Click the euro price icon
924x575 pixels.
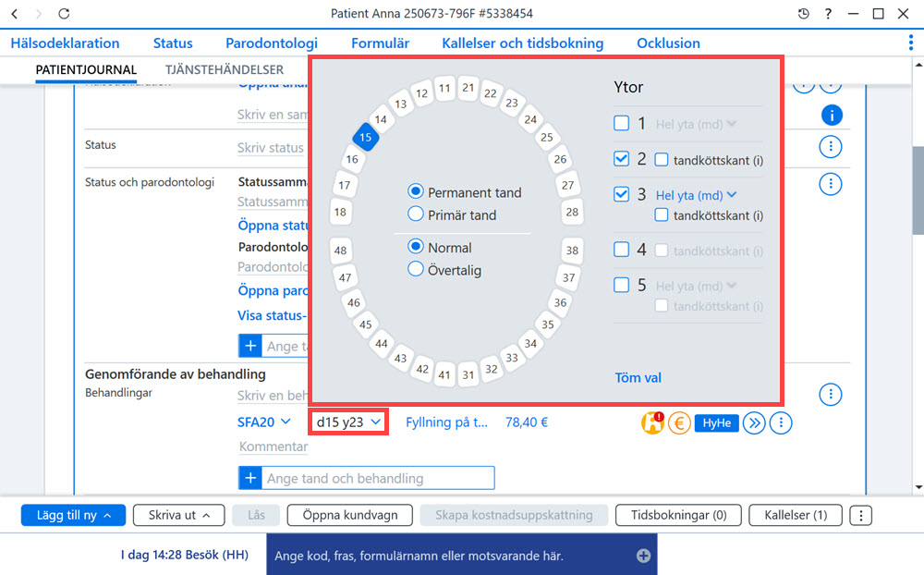tap(679, 422)
